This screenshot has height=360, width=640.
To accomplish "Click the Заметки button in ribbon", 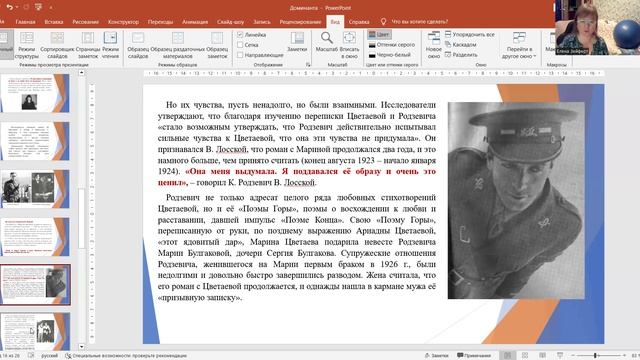I will point(297,42).
